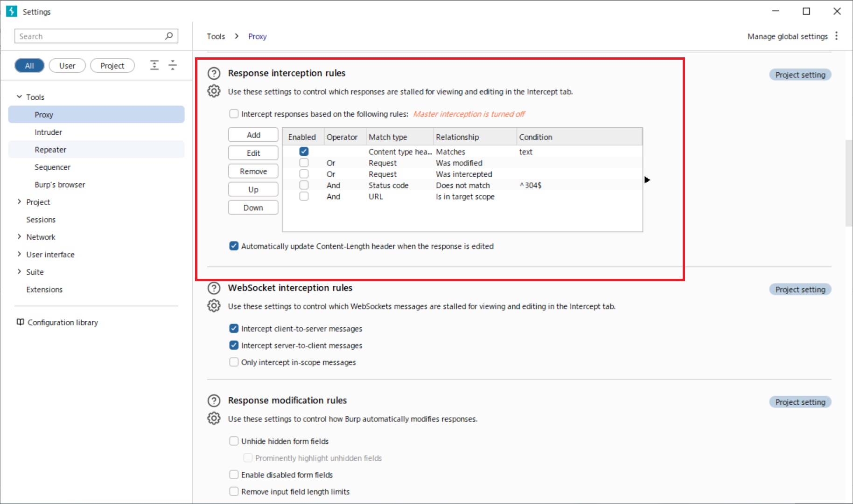
Task: Click the Configuration library book icon
Action: [20, 322]
